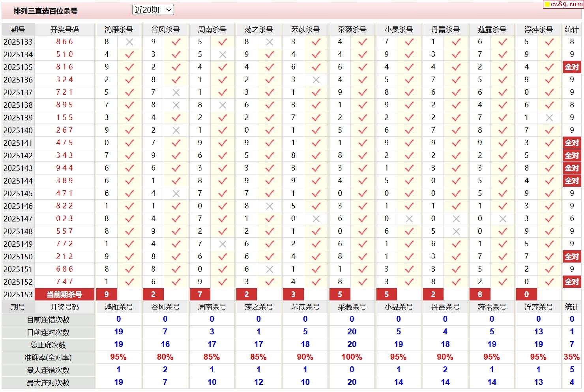Click the X mark for 周南杀号 in row 2025138

tap(223, 105)
